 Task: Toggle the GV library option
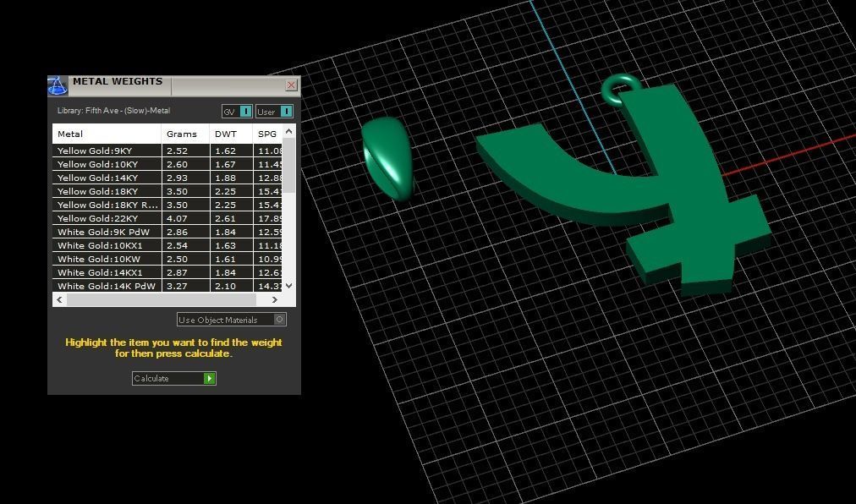click(x=237, y=112)
